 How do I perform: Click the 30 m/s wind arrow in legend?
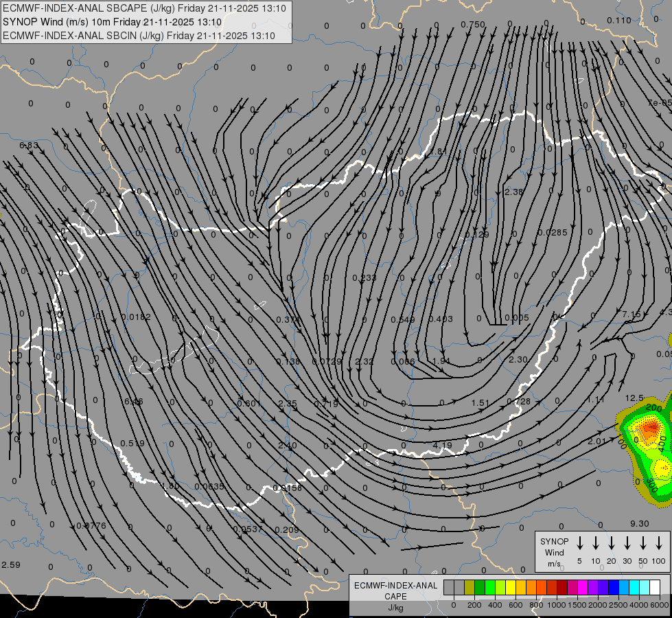click(627, 542)
